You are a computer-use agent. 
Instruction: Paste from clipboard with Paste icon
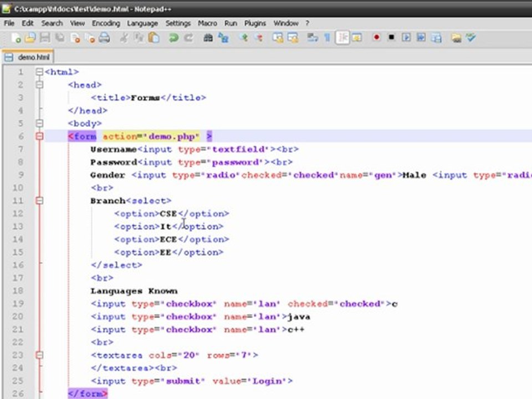154,38
